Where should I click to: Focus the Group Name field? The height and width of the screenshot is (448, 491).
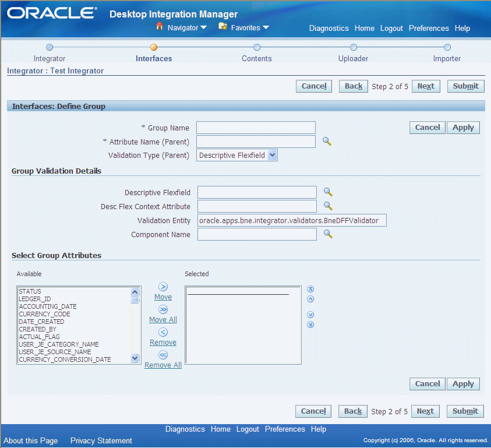tap(256, 128)
